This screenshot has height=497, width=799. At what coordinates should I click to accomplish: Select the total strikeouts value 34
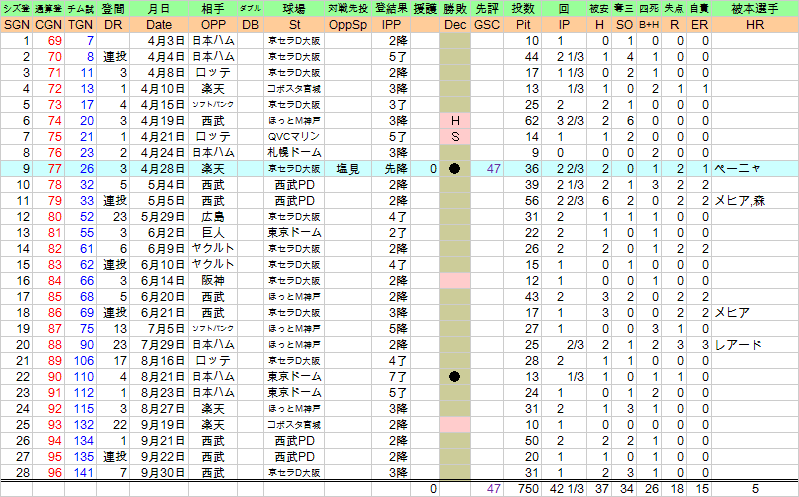coord(627,489)
